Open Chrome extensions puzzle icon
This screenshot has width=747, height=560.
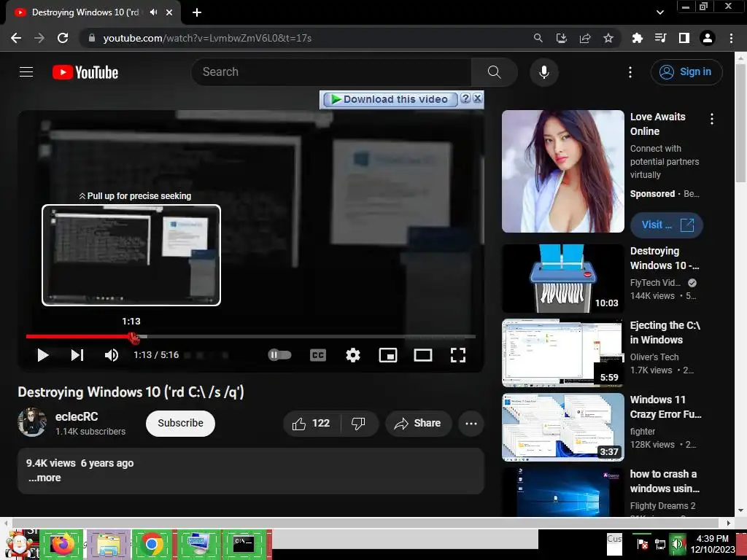tap(637, 38)
